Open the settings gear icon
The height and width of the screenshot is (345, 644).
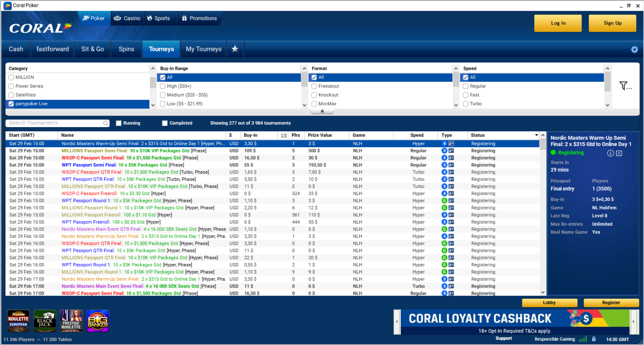[x=634, y=50]
